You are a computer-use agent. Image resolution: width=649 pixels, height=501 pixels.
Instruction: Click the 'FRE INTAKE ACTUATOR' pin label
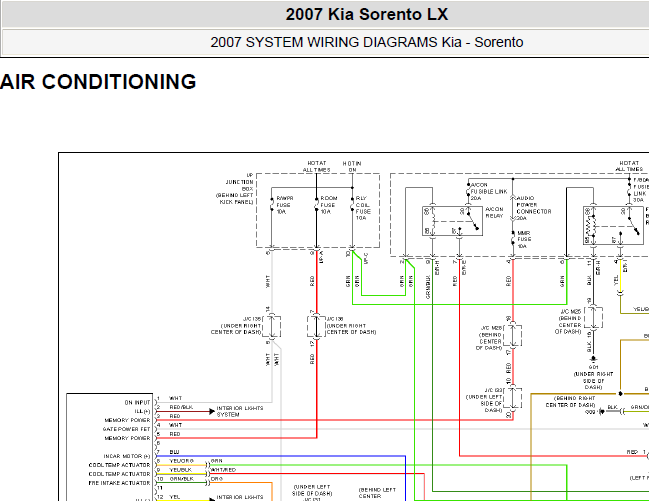[x=119, y=483]
